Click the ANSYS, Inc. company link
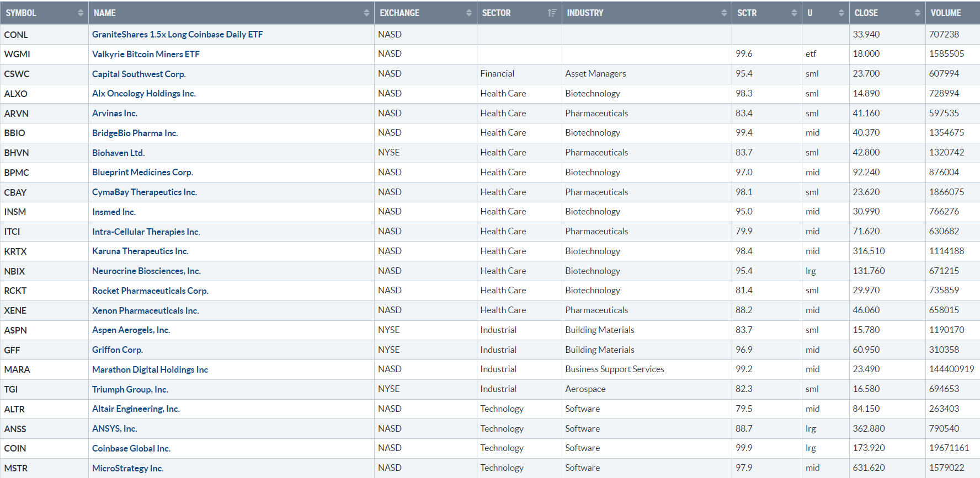980x478 pixels. point(114,428)
